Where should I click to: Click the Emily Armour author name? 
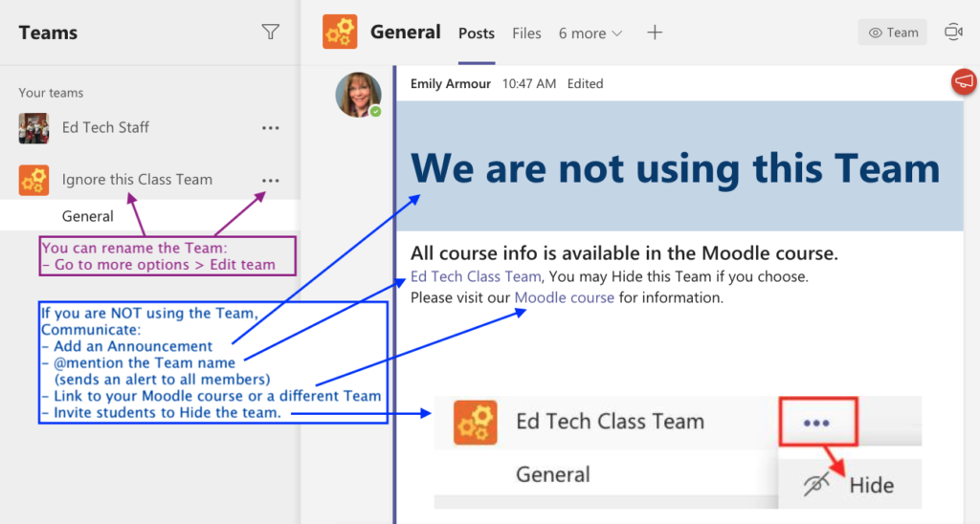[x=450, y=84]
